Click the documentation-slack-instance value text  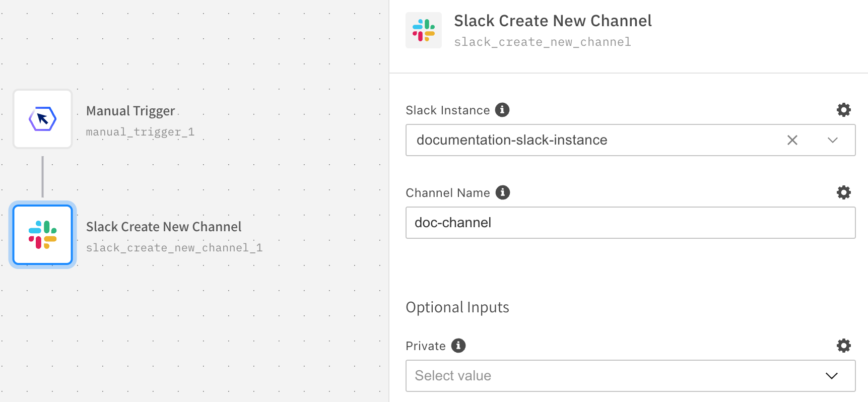[512, 140]
